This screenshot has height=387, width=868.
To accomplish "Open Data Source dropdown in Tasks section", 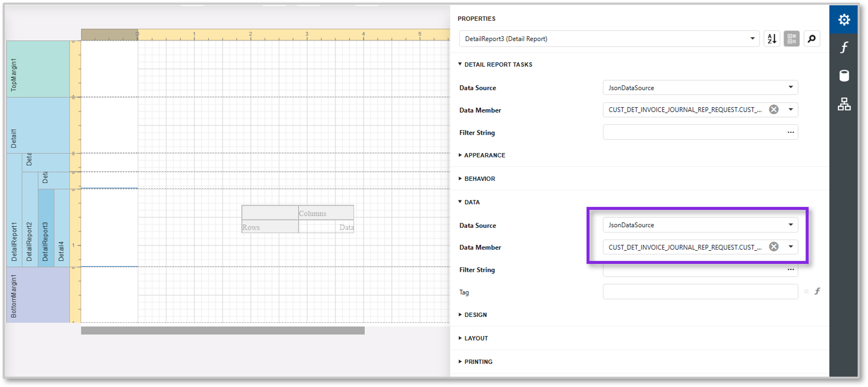I will (791, 87).
